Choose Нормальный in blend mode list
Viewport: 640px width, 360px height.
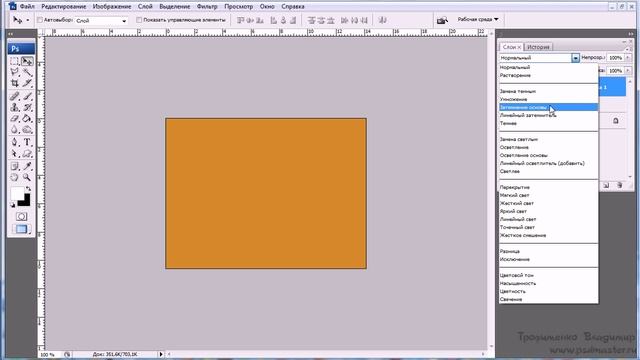tap(548, 67)
